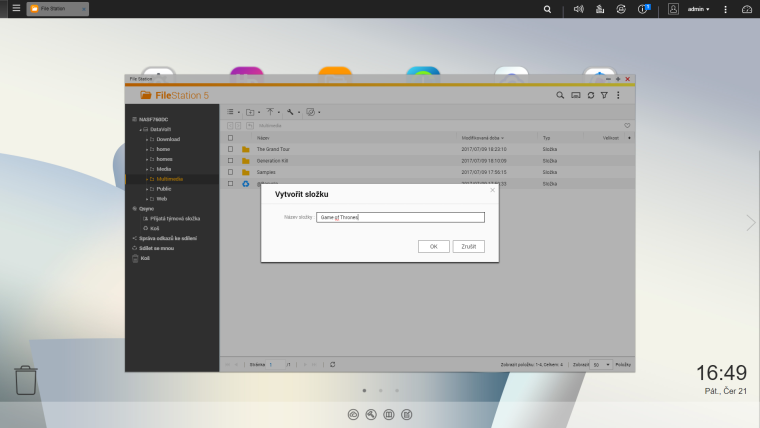Tick checkbox for the recycle folder row
Viewport: 760px width, 428px height.
click(x=231, y=184)
